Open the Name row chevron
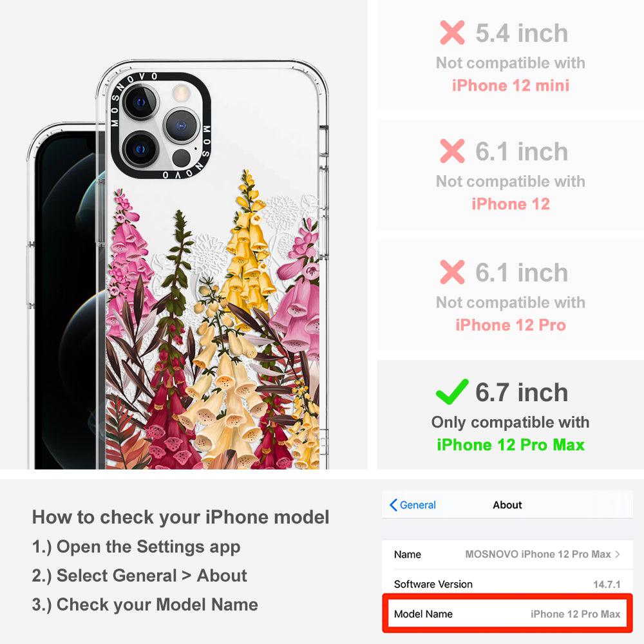Screen dimensions: 644x644 (x=618, y=554)
